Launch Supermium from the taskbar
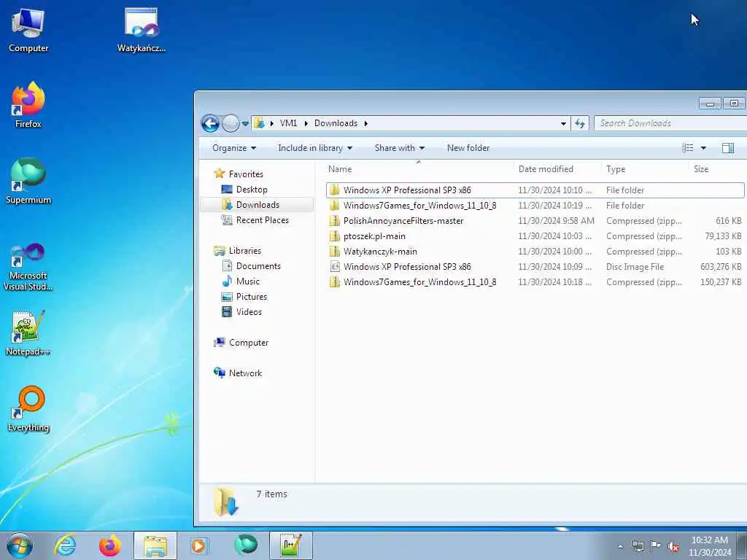Screen dimensions: 747x560 (246, 545)
